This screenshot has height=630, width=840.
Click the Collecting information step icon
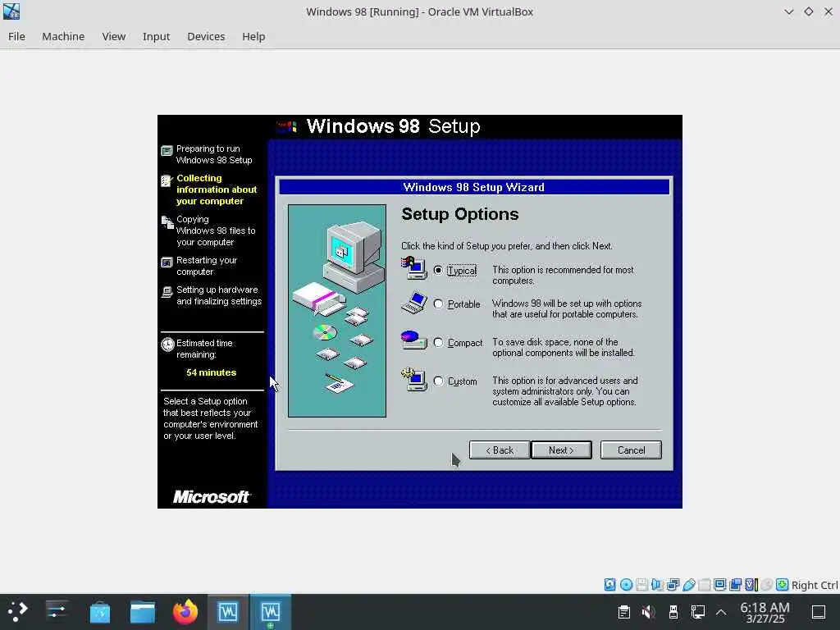click(x=167, y=181)
